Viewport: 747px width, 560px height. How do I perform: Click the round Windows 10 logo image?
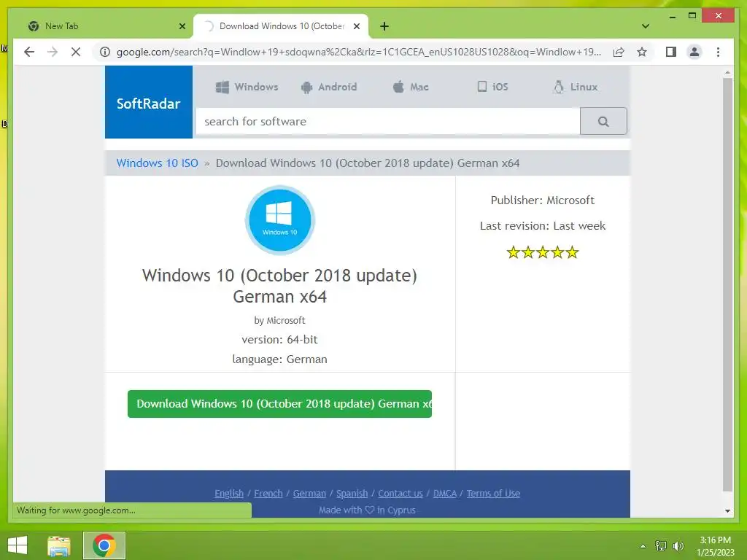click(x=279, y=220)
